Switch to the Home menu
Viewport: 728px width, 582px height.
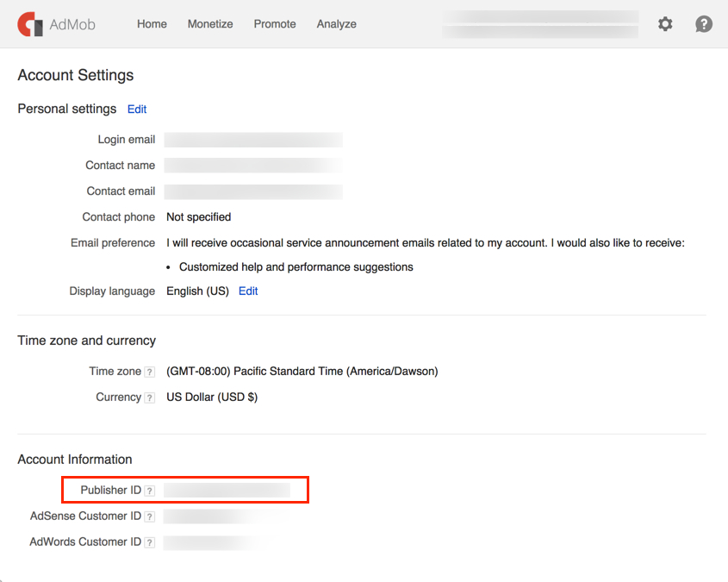tap(152, 24)
